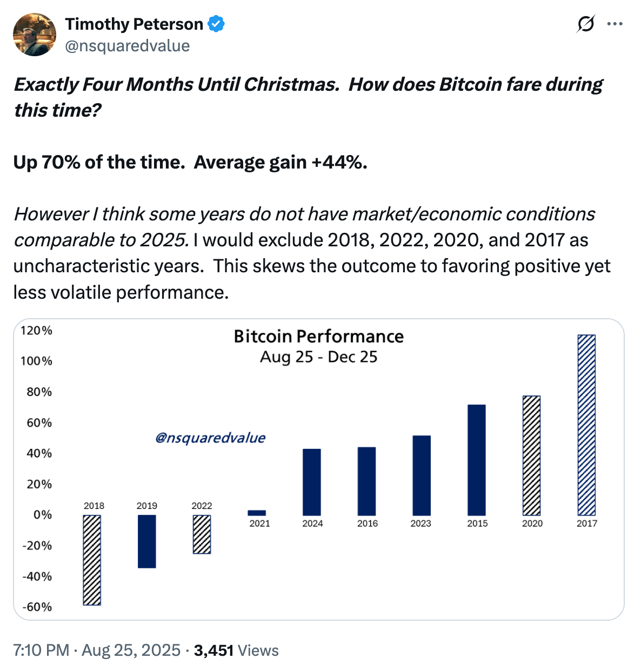The image size is (641, 672).
Task: Select the 2024 bar in chart
Action: pos(312,482)
